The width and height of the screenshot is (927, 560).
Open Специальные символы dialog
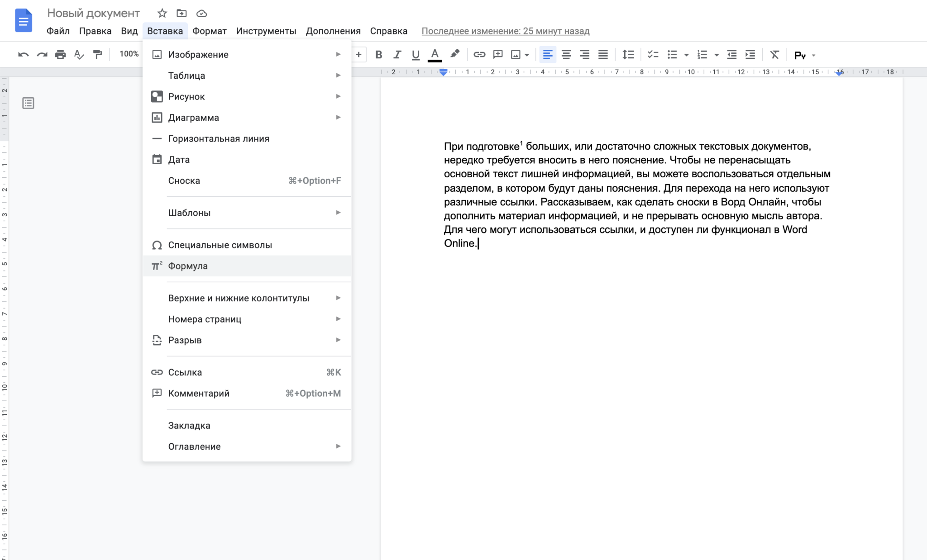[247, 245]
